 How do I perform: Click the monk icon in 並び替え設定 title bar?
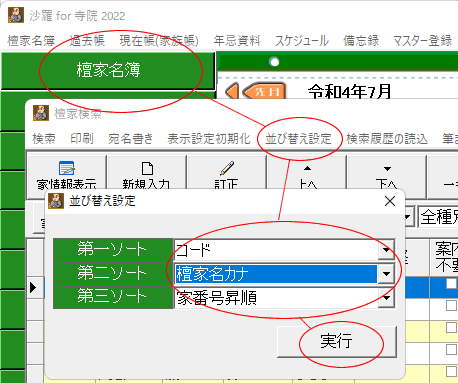coord(56,201)
